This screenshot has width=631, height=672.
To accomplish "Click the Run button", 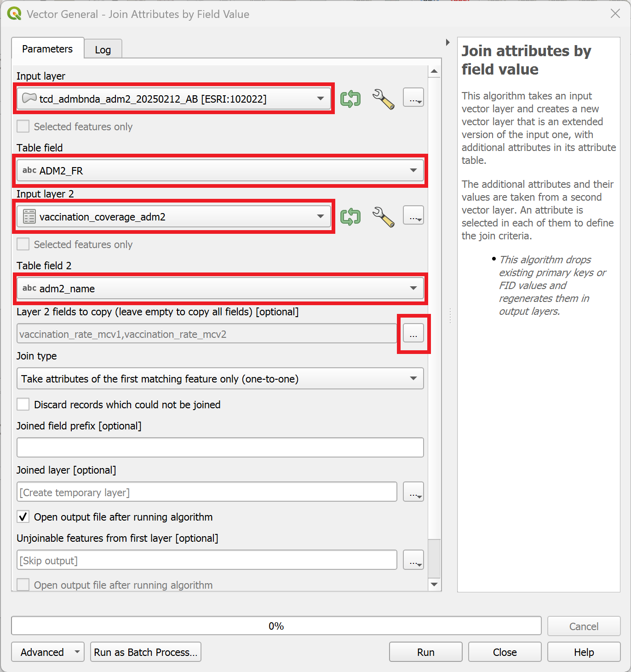I will pos(425,652).
